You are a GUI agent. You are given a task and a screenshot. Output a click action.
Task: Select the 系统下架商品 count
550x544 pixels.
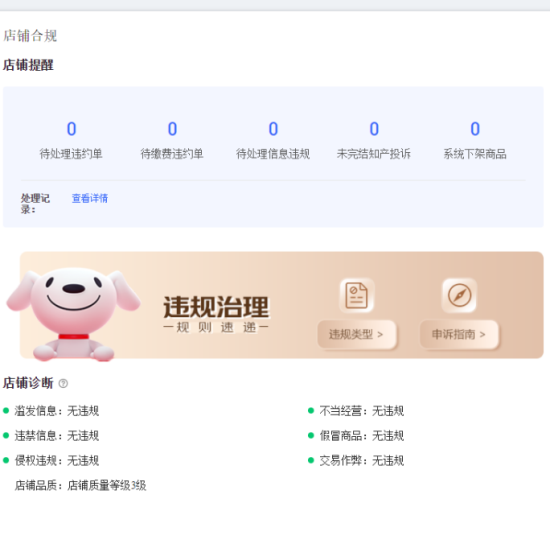[475, 129]
